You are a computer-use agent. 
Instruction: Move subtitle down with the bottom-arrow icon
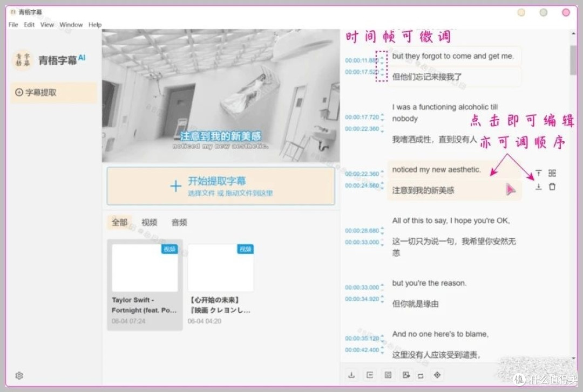tap(538, 187)
